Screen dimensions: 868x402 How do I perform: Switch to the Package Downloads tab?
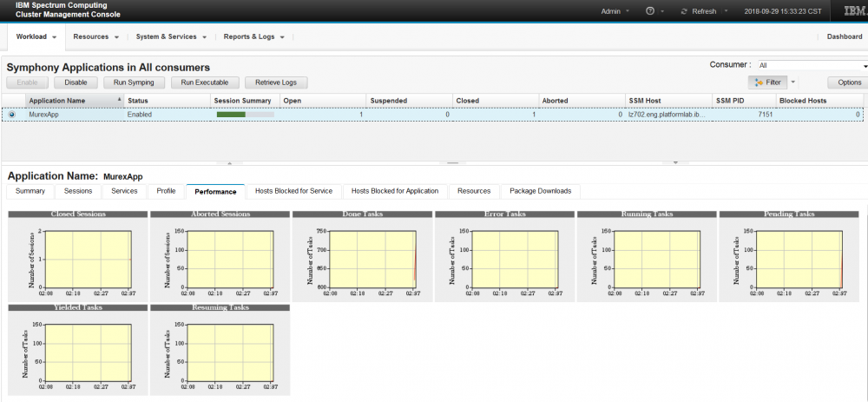click(540, 191)
